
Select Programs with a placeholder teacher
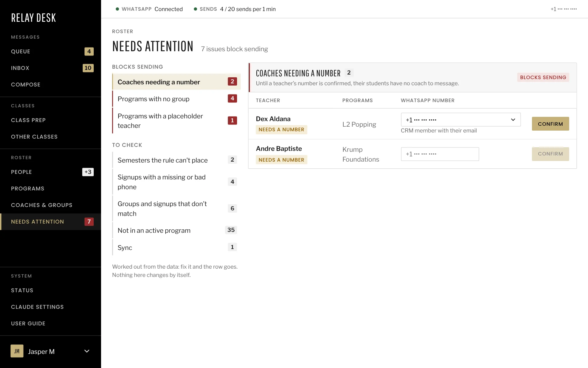click(x=176, y=121)
